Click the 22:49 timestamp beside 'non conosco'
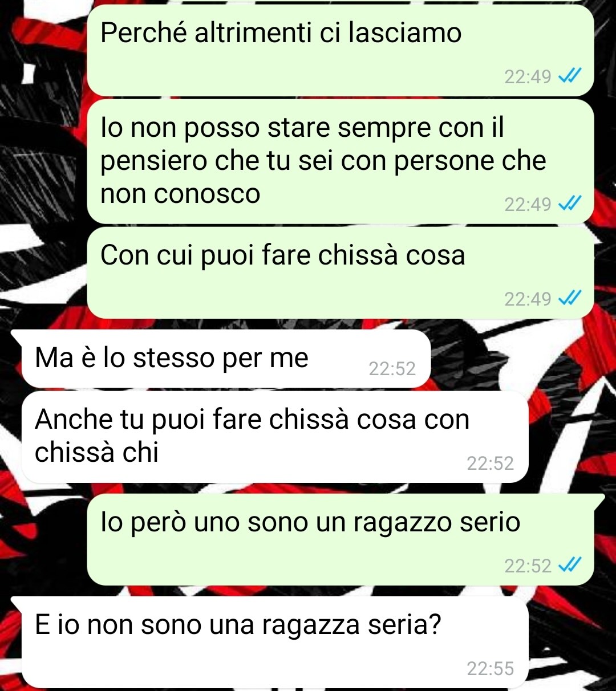 pyautogui.click(x=528, y=204)
